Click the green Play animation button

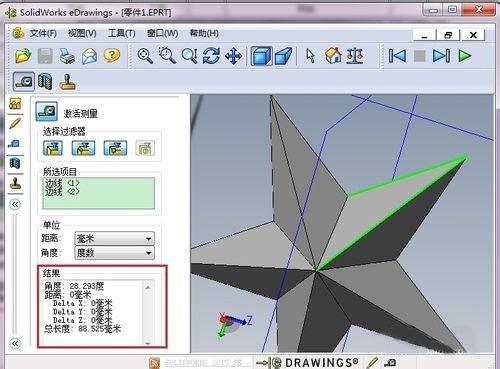click(x=465, y=56)
